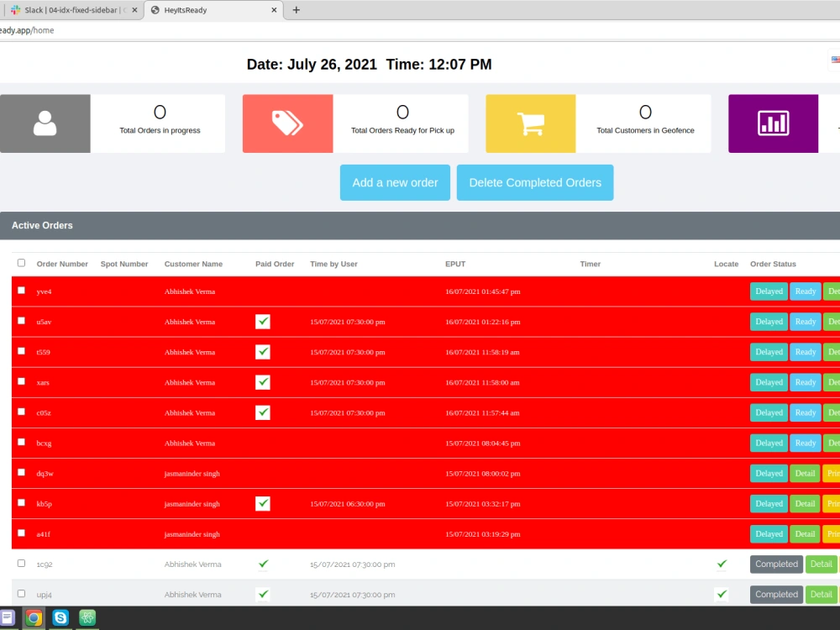
Task: Open a new browser tab
Action: 297,10
